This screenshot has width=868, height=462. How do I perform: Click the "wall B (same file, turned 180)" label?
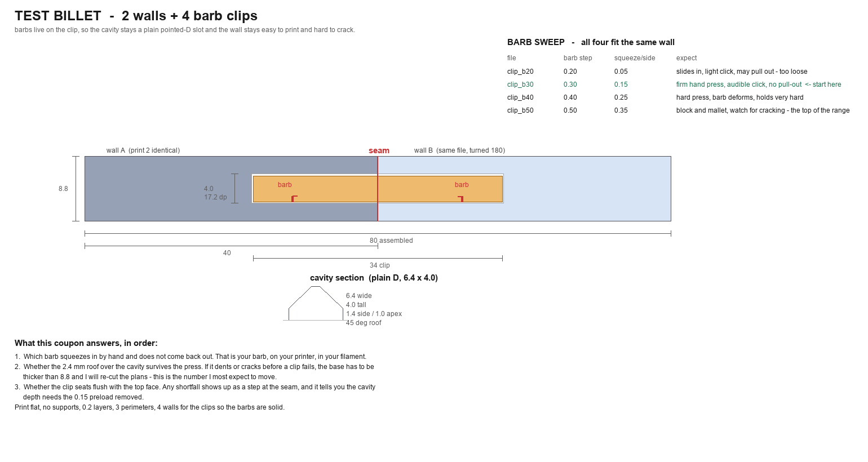pyautogui.click(x=459, y=150)
